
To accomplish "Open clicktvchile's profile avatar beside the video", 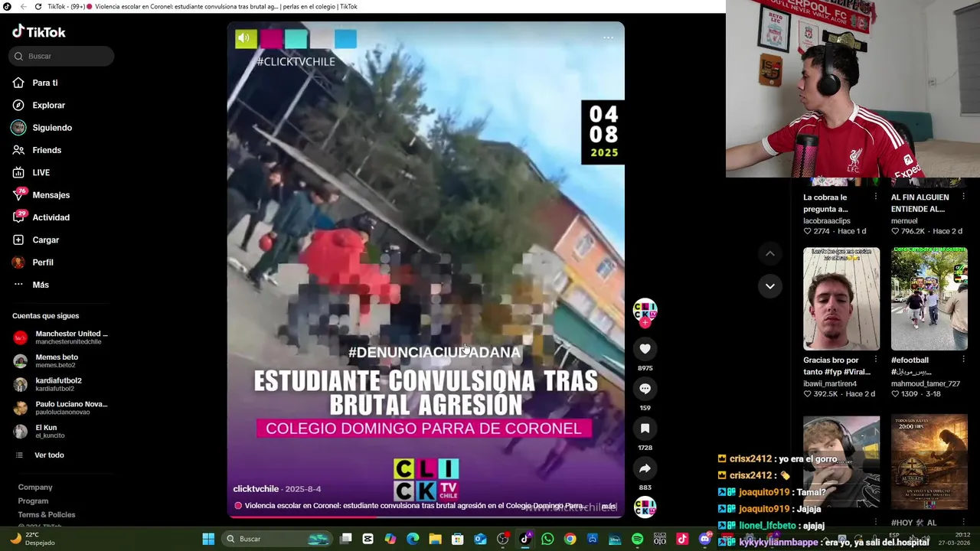I will tap(645, 311).
